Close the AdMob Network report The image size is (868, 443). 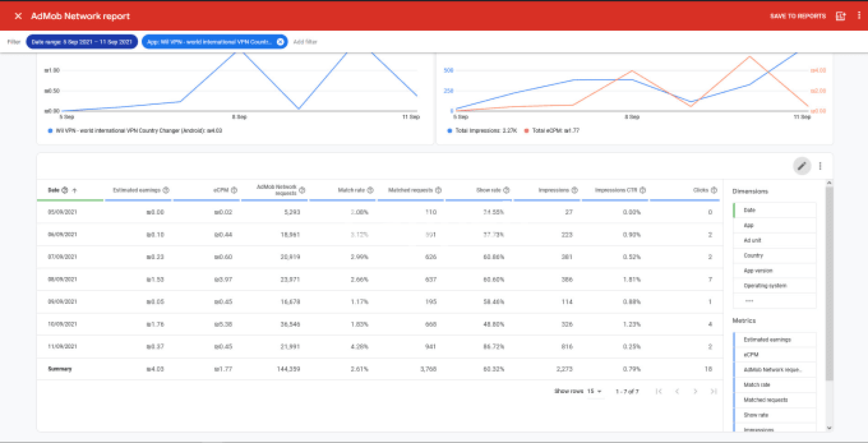click(x=18, y=16)
